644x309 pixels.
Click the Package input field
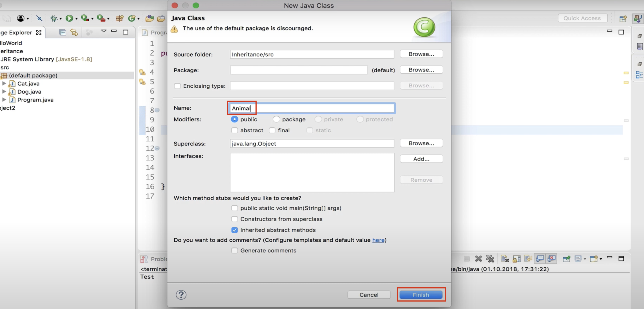(299, 70)
